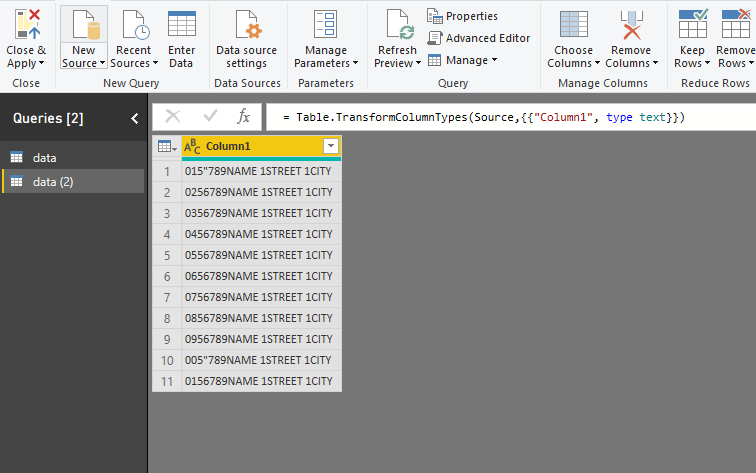Select the data (2) query
The height and width of the screenshot is (473, 756).
click(x=73, y=181)
